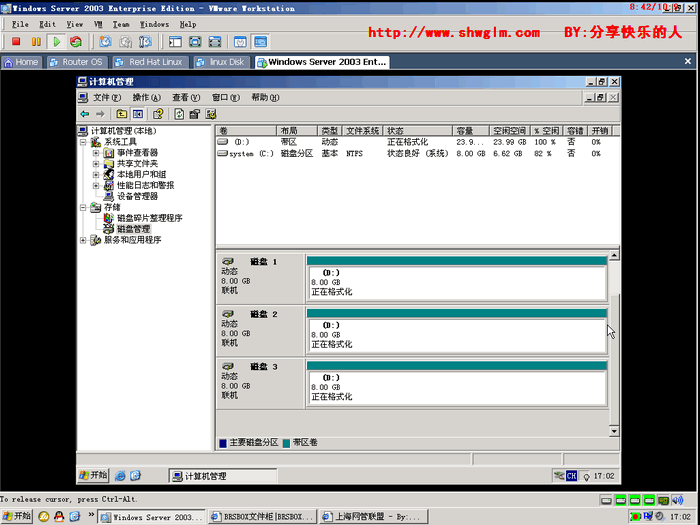Click the guest 开始 Start button
700x525 pixels.
93,475
